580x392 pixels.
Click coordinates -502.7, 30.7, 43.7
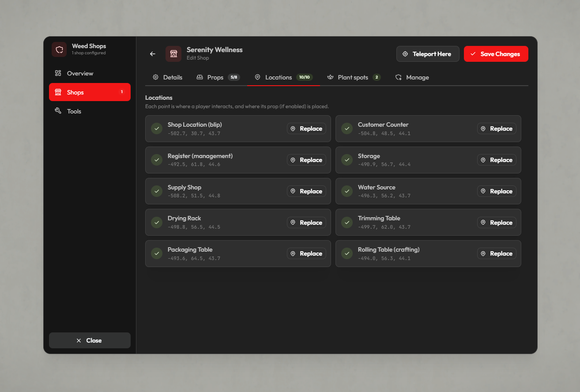(194, 133)
